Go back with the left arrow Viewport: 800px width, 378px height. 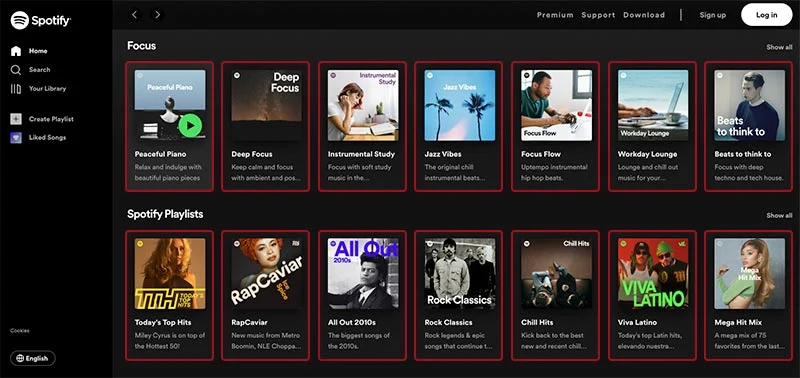(x=135, y=15)
